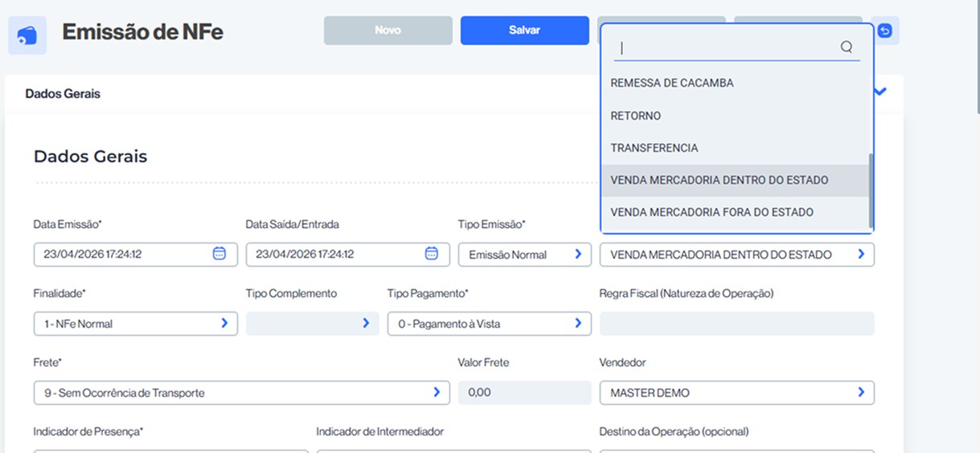Select RETORNO option from list
Image resolution: width=980 pixels, height=453 pixels.
[736, 116]
